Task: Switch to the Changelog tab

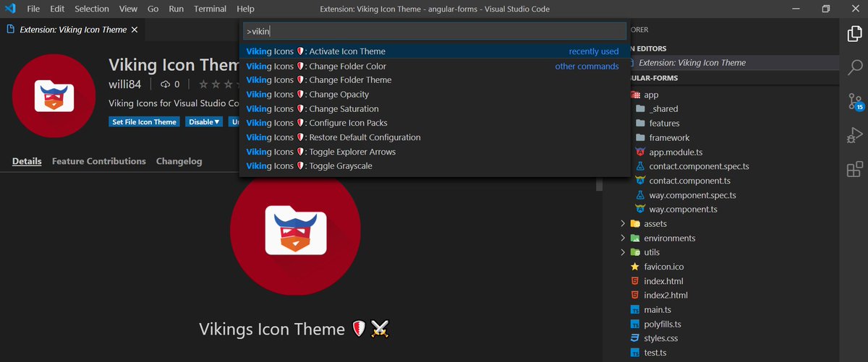Action: pos(179,161)
